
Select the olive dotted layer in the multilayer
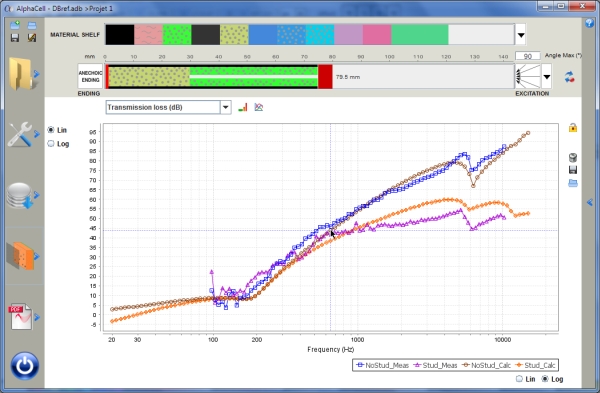coord(149,77)
